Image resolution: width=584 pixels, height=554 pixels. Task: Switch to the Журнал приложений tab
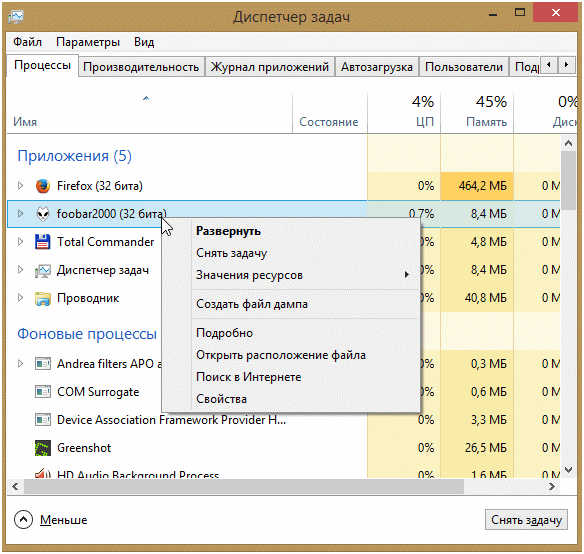click(270, 67)
